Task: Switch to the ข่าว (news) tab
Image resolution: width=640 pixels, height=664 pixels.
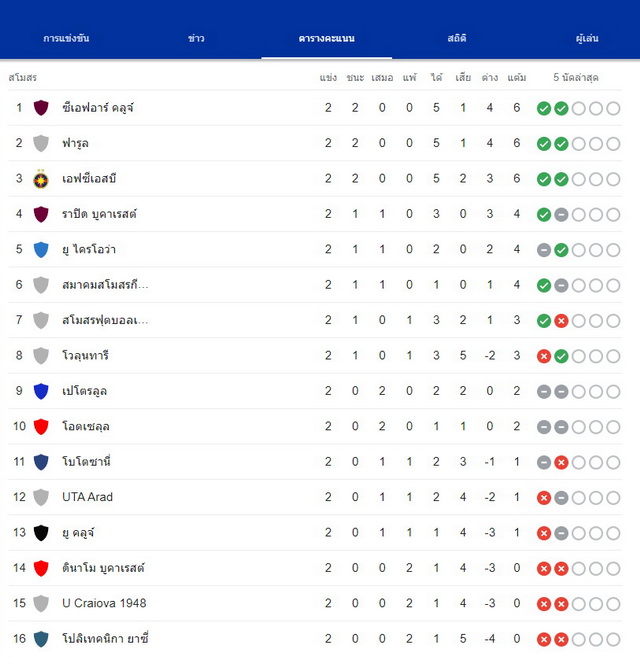Action: coord(196,38)
